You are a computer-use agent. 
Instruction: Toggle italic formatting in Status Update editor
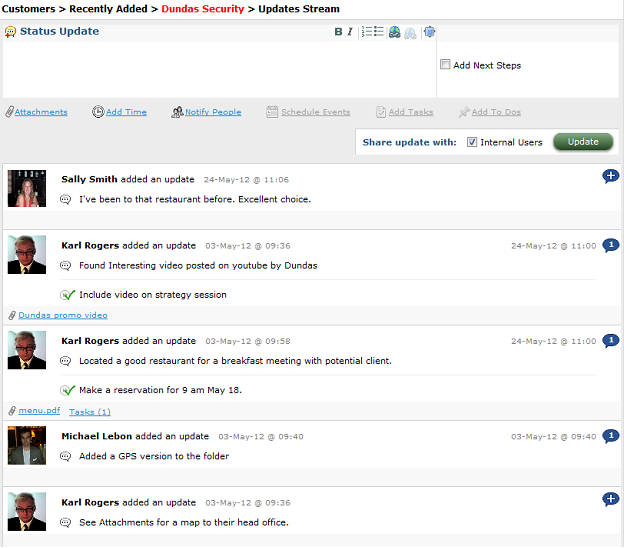[x=349, y=32]
